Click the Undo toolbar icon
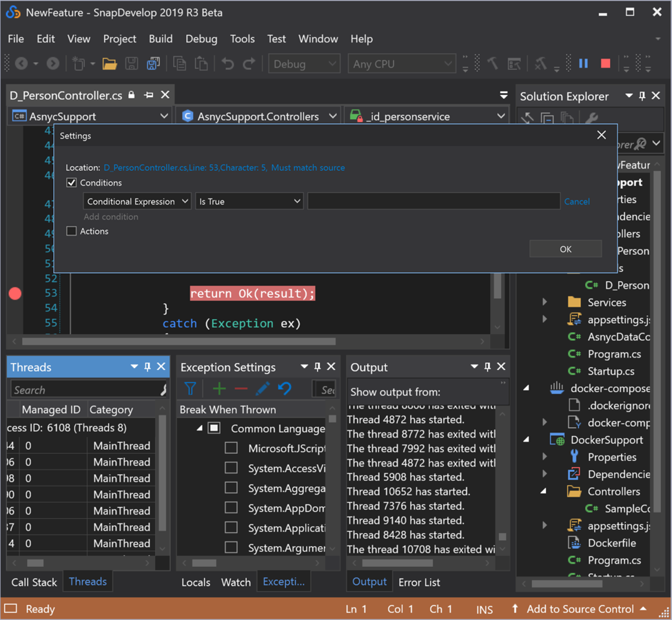This screenshot has width=672, height=620. point(227,64)
